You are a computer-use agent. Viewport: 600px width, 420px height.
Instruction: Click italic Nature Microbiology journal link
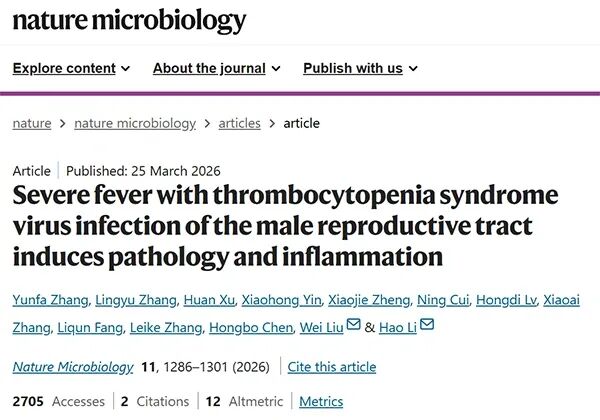(73, 367)
